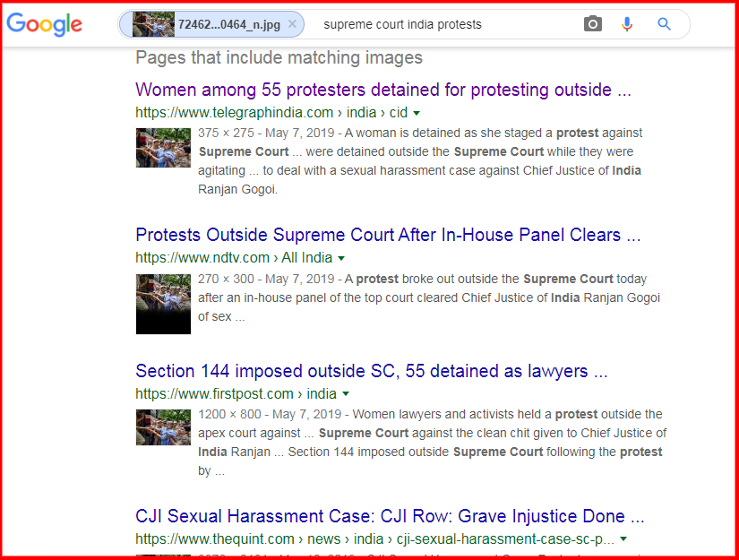Open 'Section 144 imposed outside SC' result

coord(372,371)
